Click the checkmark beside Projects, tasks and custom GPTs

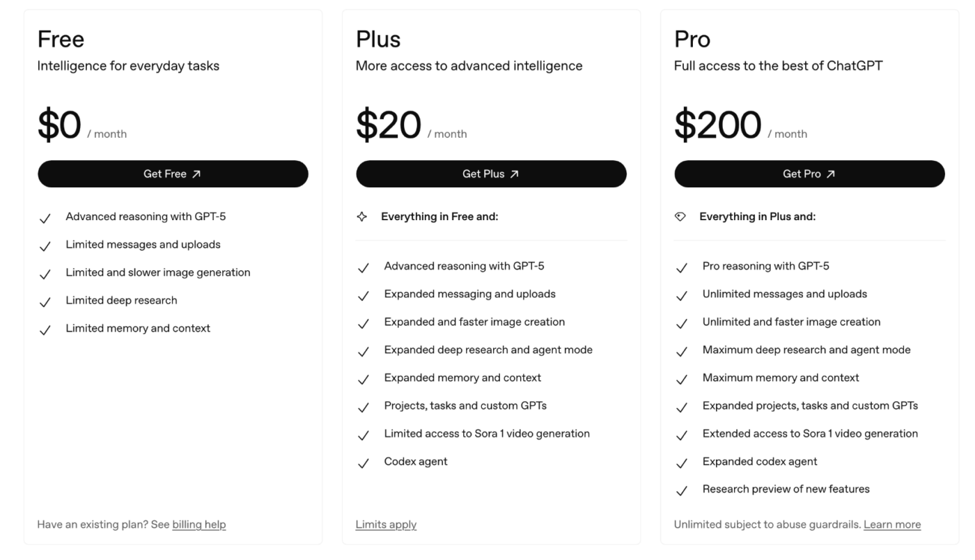(363, 407)
